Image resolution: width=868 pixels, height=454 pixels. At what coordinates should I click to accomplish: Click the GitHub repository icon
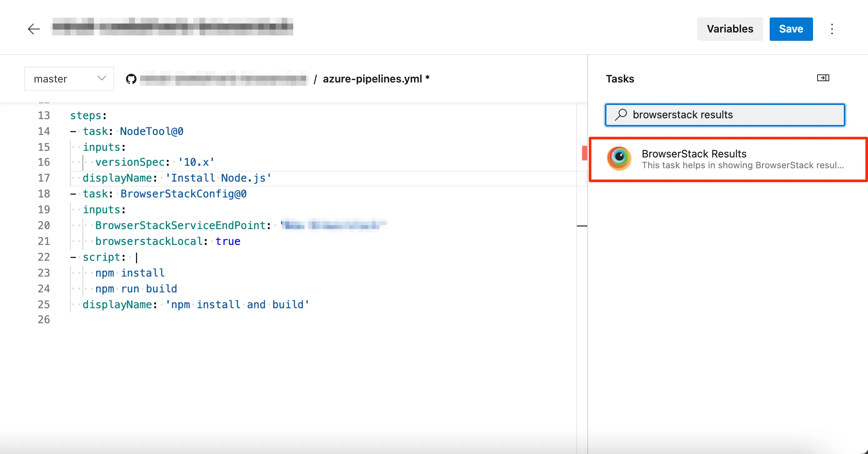click(131, 79)
